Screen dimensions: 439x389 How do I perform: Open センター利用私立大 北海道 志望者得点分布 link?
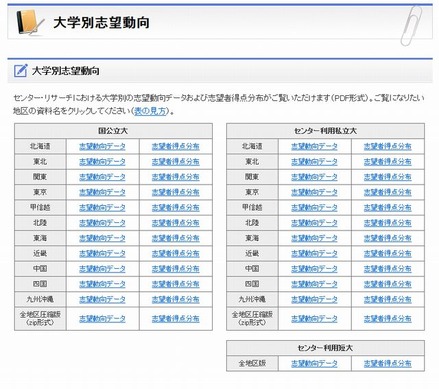click(387, 146)
